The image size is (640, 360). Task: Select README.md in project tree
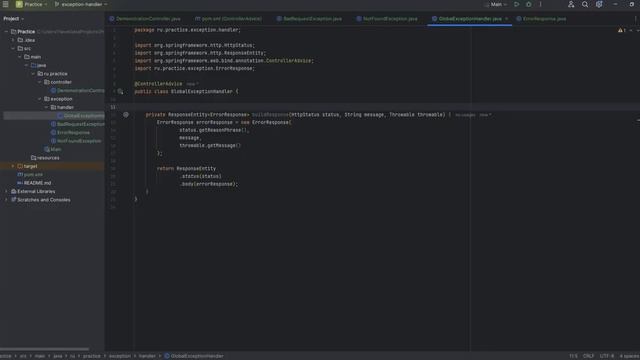34,183
